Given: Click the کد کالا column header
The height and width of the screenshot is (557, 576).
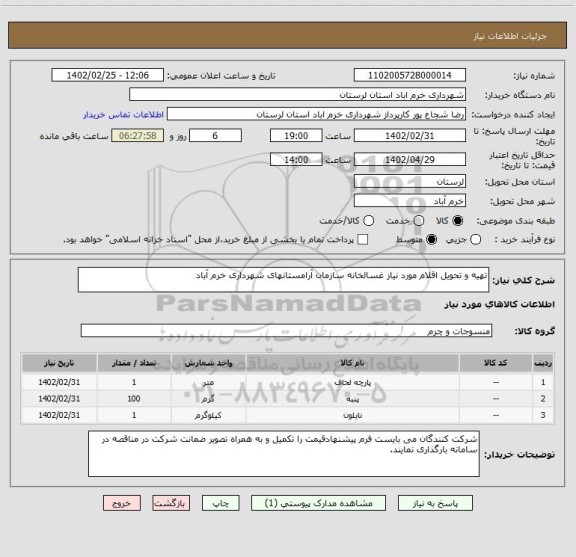Looking at the screenshot, I should pyautogui.click(x=496, y=363).
